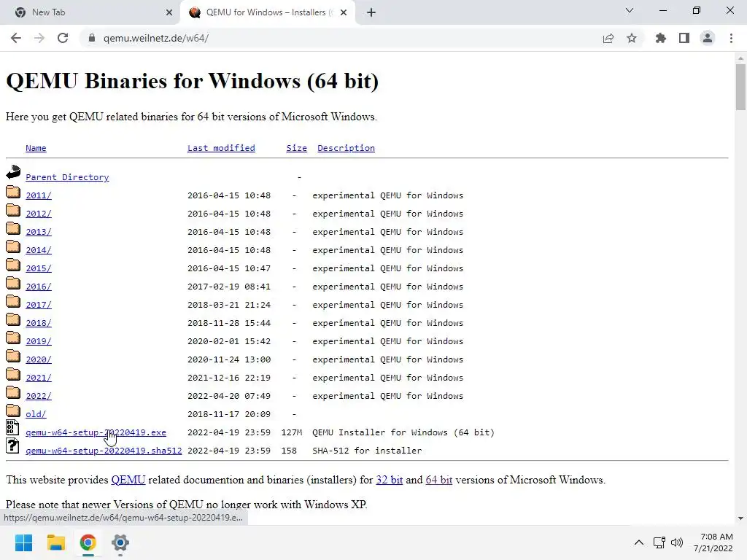
Task: Click the folder icon for 2020/
Action: click(13, 356)
